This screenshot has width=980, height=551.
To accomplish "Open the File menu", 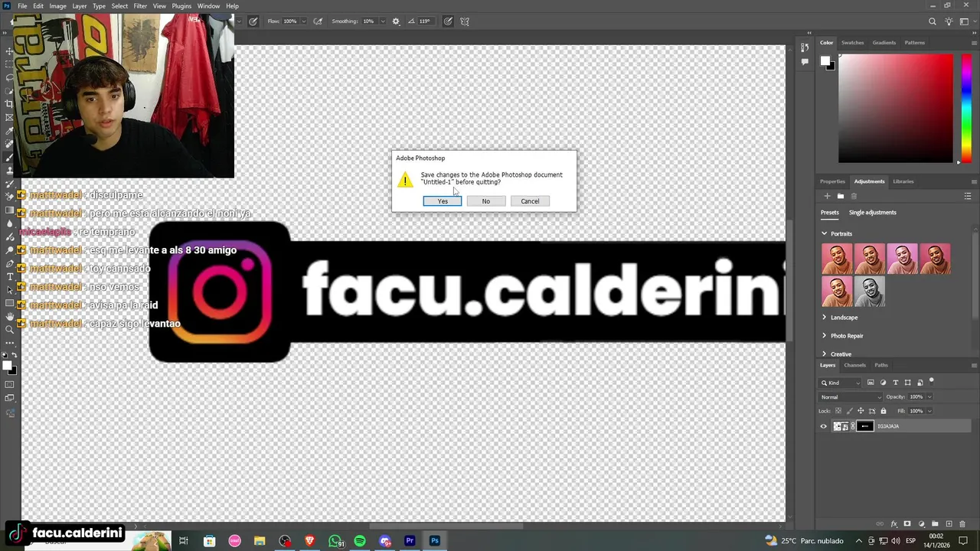I will [22, 6].
